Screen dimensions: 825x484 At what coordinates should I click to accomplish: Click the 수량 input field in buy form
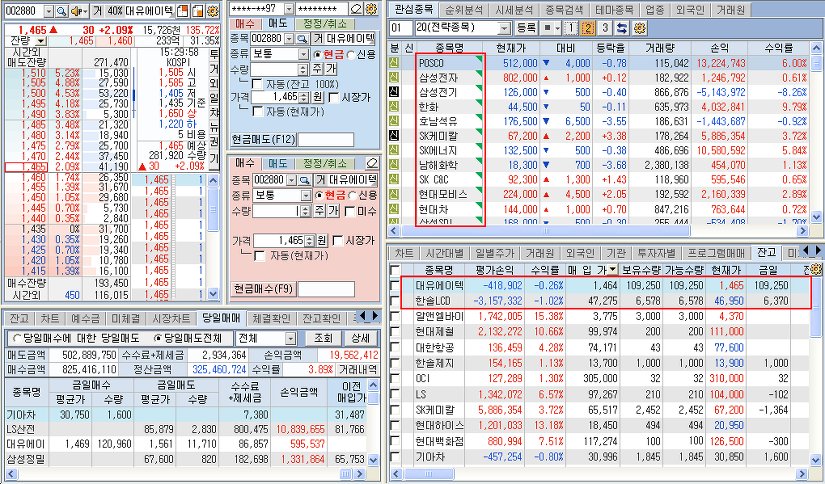point(275,211)
